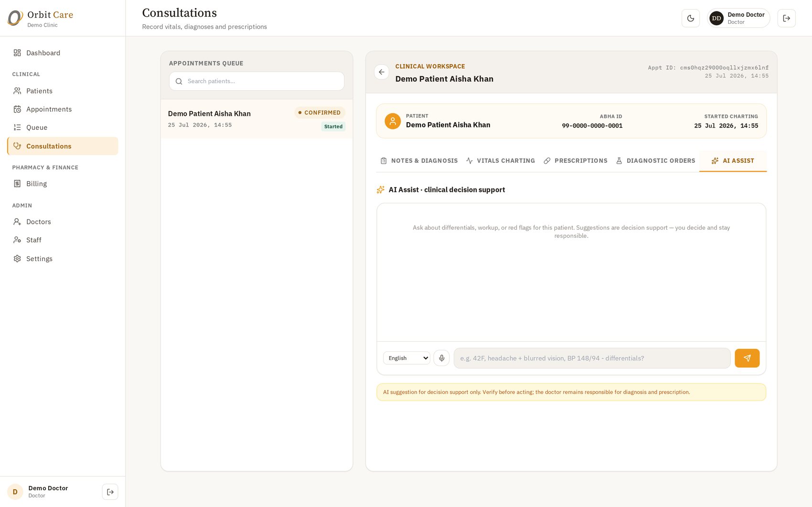This screenshot has height=507, width=812.
Task: Click the Appointments calendar icon
Action: coord(17,109)
